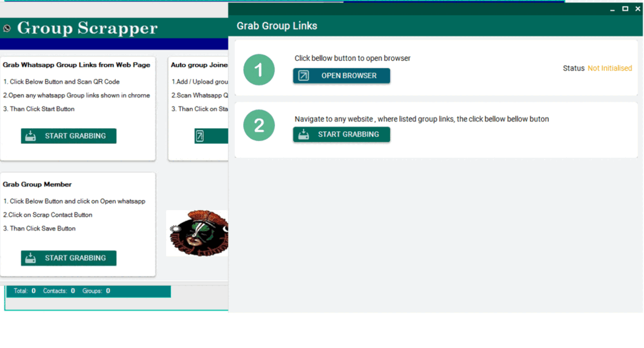Select the 'Not Initialised' status text

tap(610, 68)
